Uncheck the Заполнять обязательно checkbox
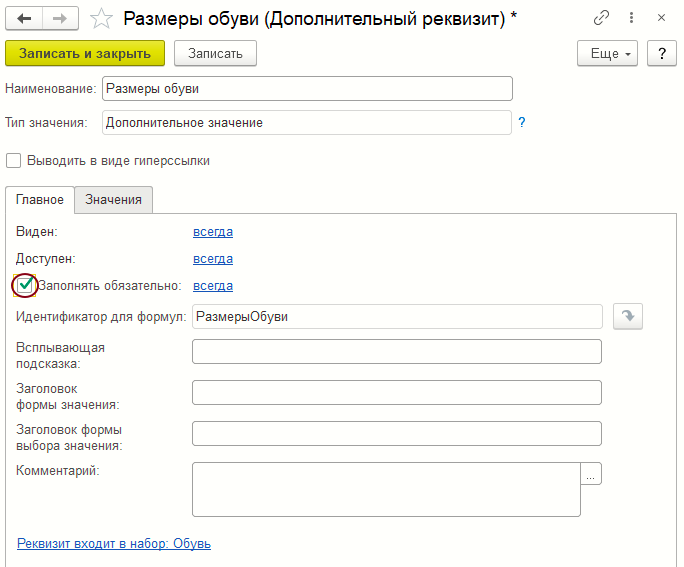 pyautogui.click(x=25, y=286)
